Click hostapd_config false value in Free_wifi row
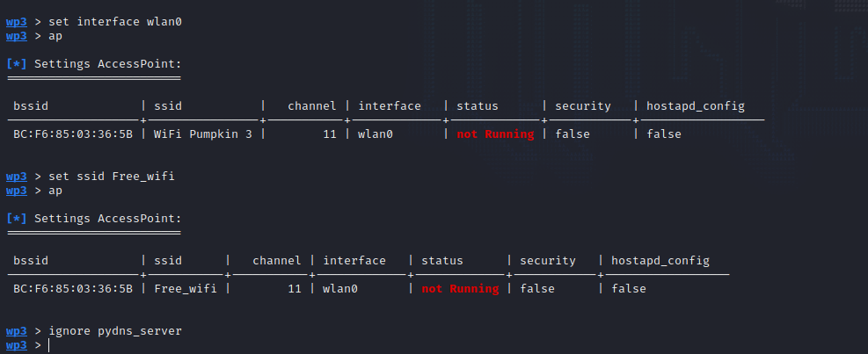Viewport: 868px width, 354px height. [629, 289]
